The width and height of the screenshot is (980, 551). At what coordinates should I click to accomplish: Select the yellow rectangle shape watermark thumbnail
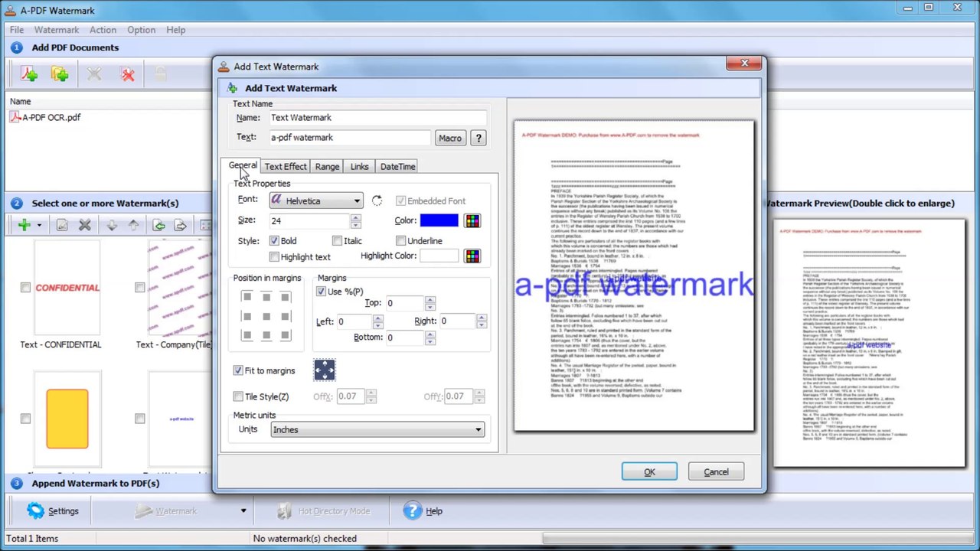click(67, 419)
